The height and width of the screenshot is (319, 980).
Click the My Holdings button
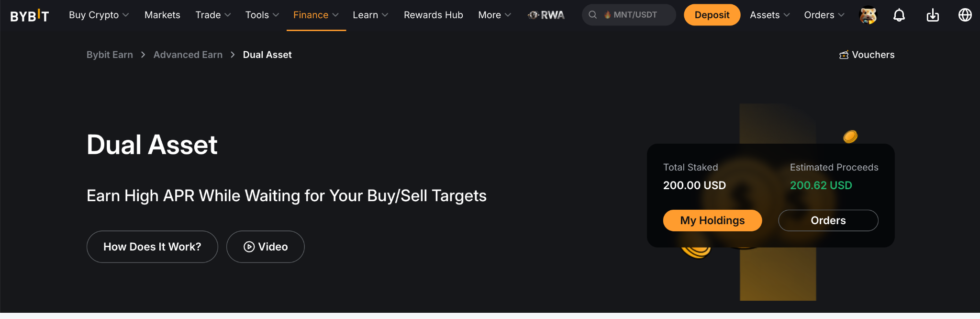(x=713, y=220)
